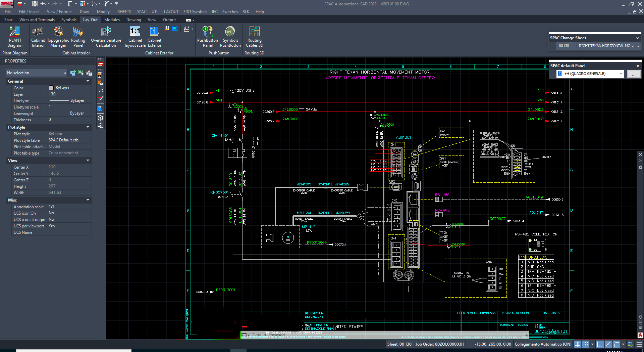Open the Cabinet Interior tool

click(x=38, y=37)
